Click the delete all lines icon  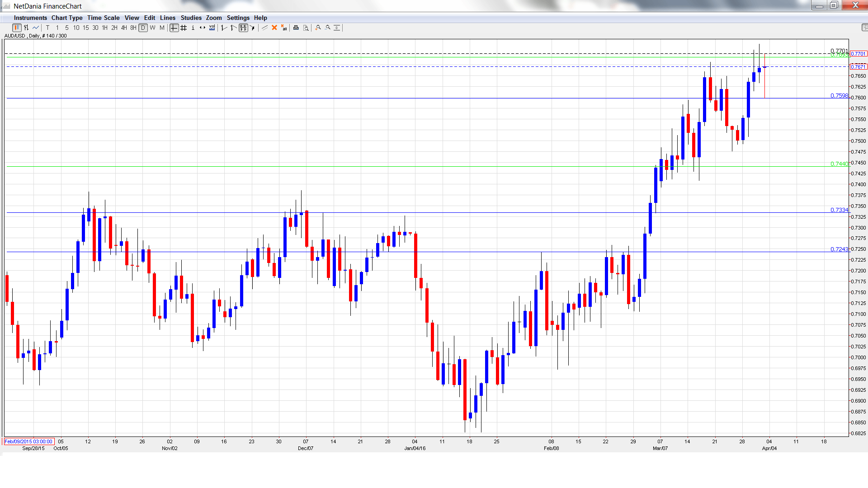pos(284,28)
